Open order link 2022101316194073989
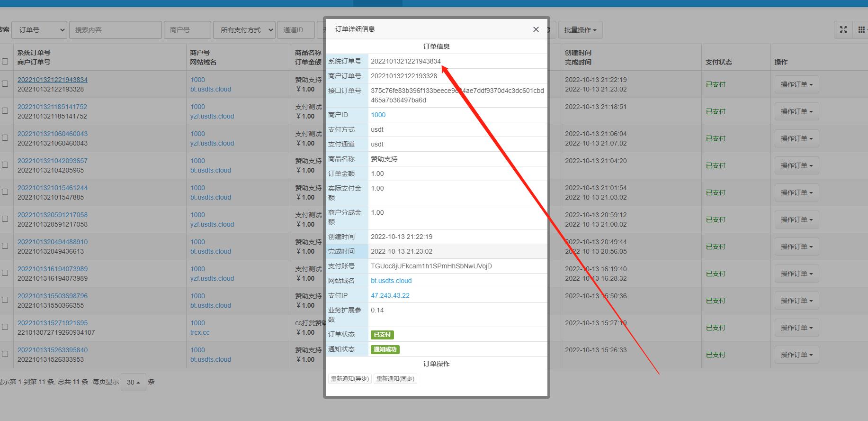The width and height of the screenshot is (868, 421). click(x=53, y=269)
